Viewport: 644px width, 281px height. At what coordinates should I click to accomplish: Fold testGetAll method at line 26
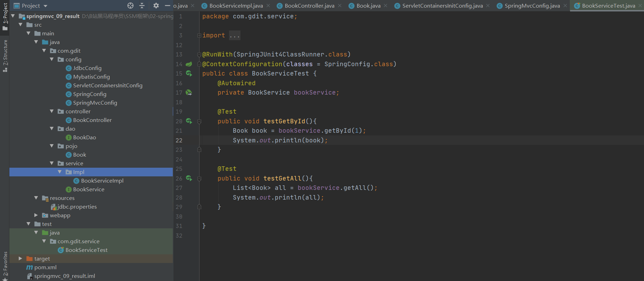click(x=199, y=178)
